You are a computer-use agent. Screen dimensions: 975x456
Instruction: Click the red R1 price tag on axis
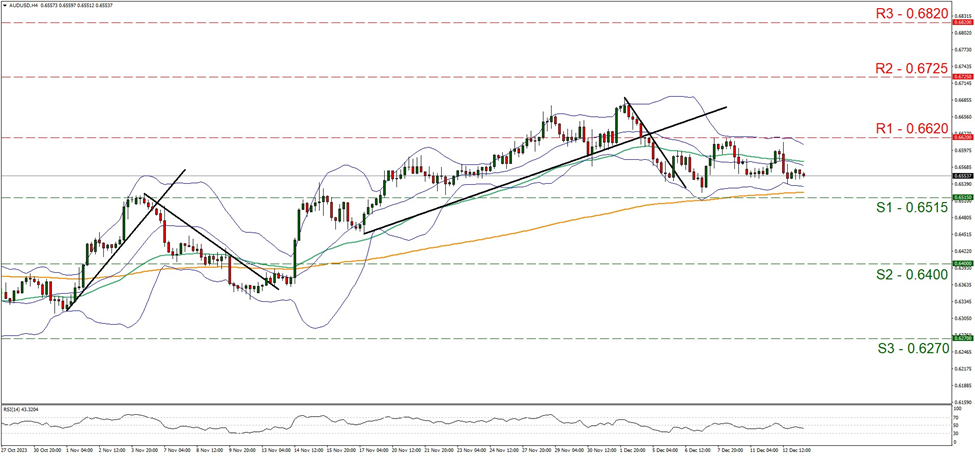coord(936,138)
